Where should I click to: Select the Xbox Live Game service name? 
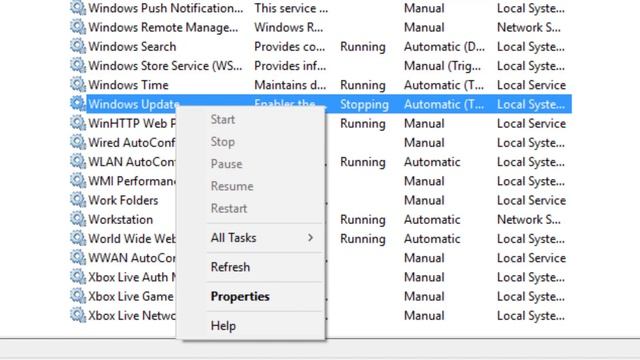point(131,296)
